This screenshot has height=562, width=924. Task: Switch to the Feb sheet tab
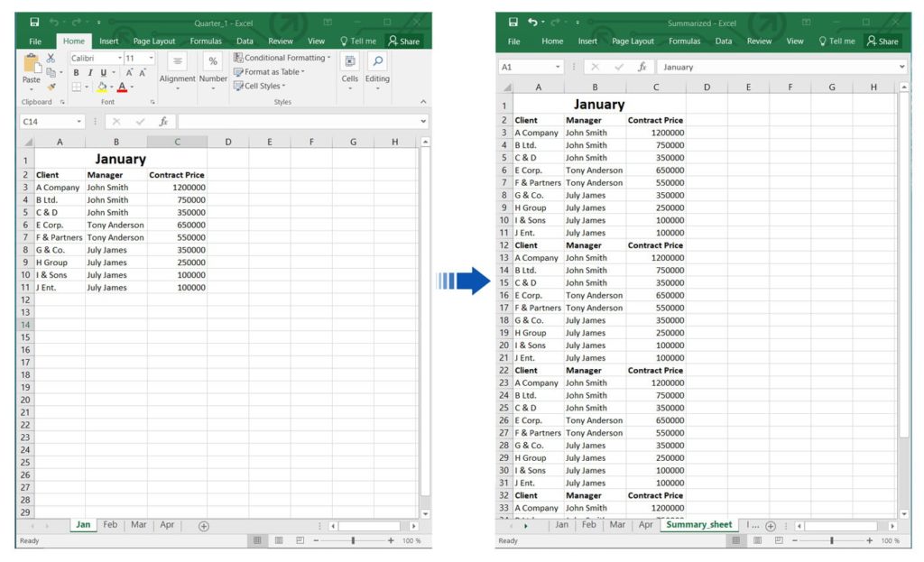pyautogui.click(x=109, y=524)
